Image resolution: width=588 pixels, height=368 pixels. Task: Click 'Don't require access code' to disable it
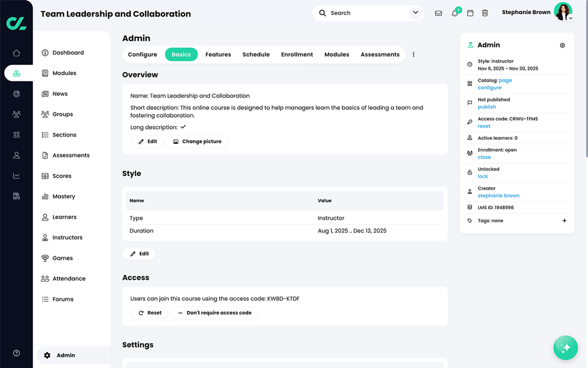coord(214,313)
